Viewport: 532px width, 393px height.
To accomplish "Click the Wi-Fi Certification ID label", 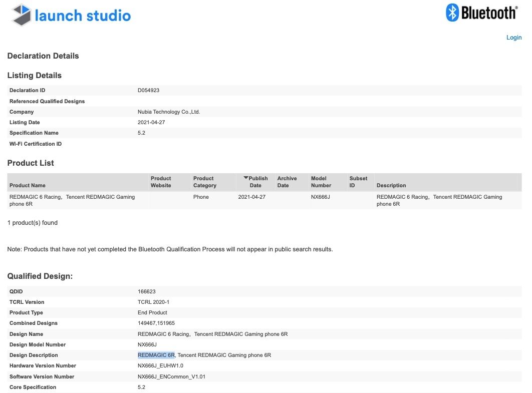I will [x=36, y=144].
